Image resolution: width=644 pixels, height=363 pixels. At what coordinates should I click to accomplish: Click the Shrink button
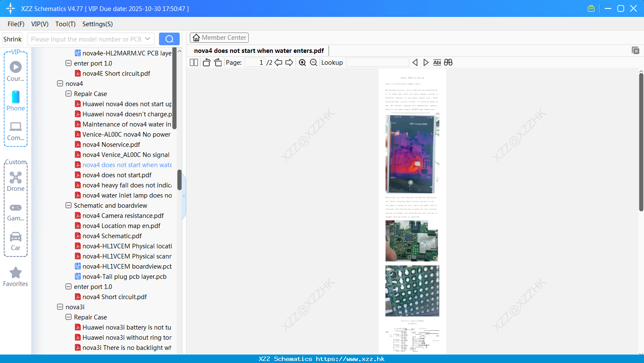coord(13,39)
